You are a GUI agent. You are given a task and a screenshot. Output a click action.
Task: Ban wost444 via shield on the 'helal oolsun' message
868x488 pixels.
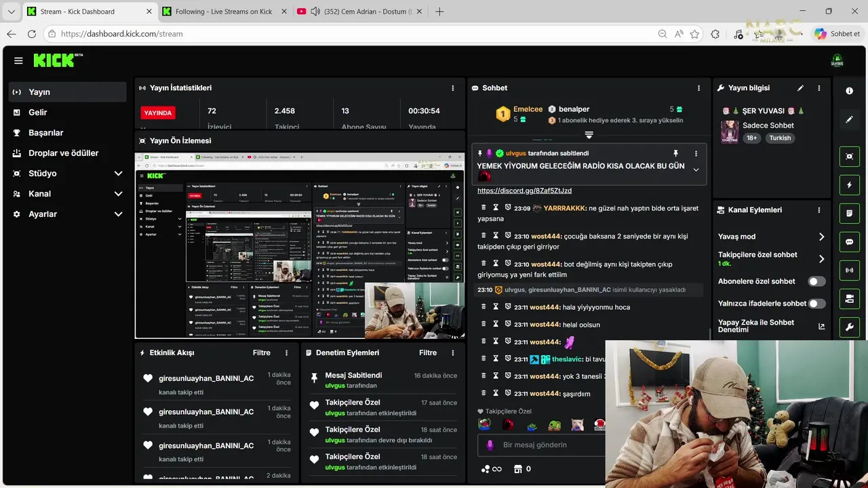pyautogui.click(x=508, y=324)
